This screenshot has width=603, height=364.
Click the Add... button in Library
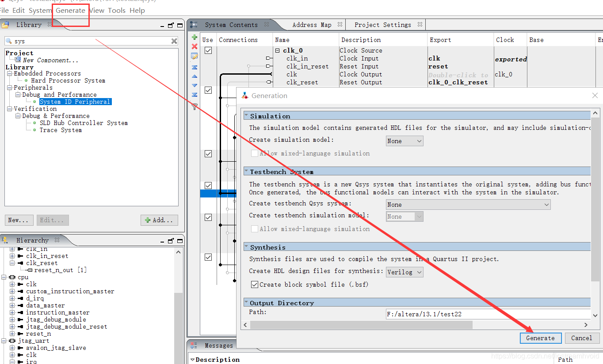click(159, 220)
